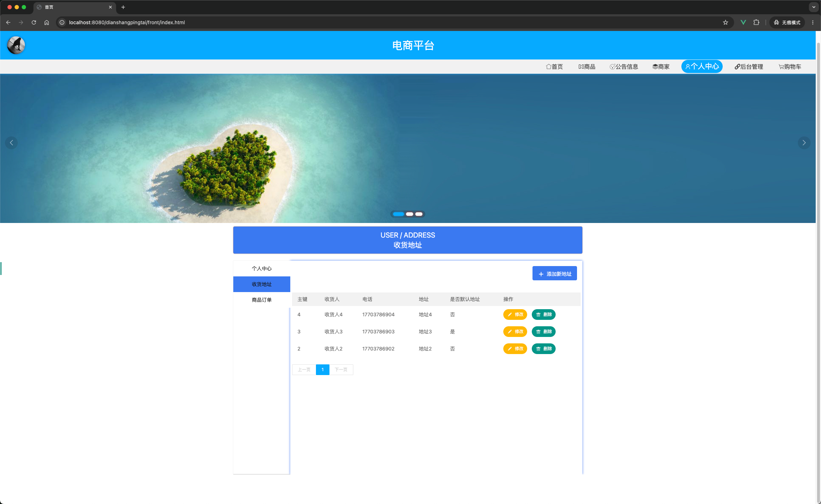Go to 首页 in the navigation bar

[x=555, y=67]
